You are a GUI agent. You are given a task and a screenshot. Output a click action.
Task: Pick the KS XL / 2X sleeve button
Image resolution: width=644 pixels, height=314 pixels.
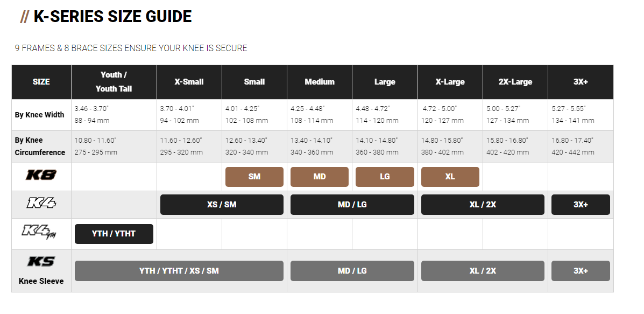483,271
